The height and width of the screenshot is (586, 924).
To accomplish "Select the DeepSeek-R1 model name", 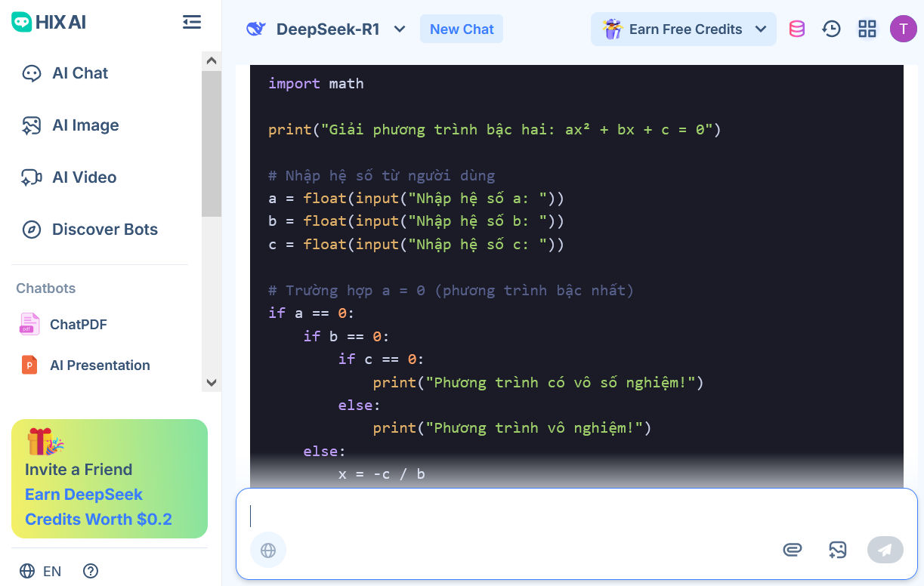I will [328, 29].
